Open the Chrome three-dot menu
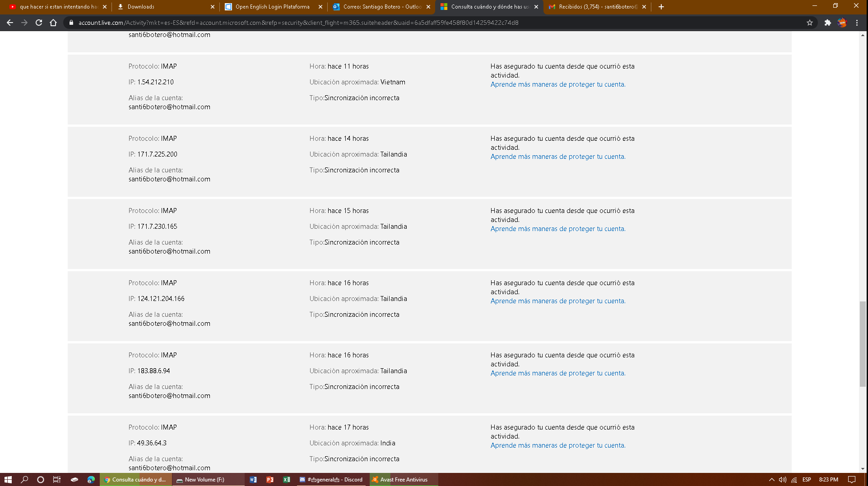The width and height of the screenshot is (868, 486). coord(857,23)
